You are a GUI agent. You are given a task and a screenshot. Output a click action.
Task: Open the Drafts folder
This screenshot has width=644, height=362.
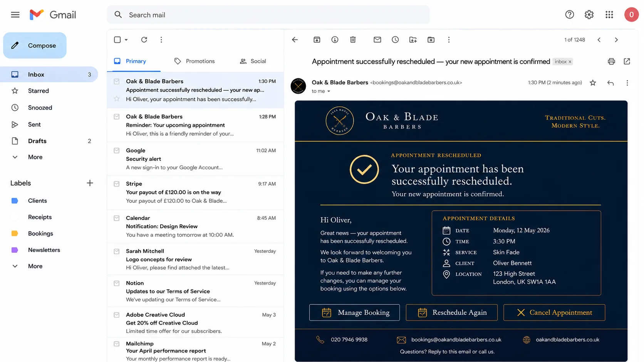coord(49,141)
